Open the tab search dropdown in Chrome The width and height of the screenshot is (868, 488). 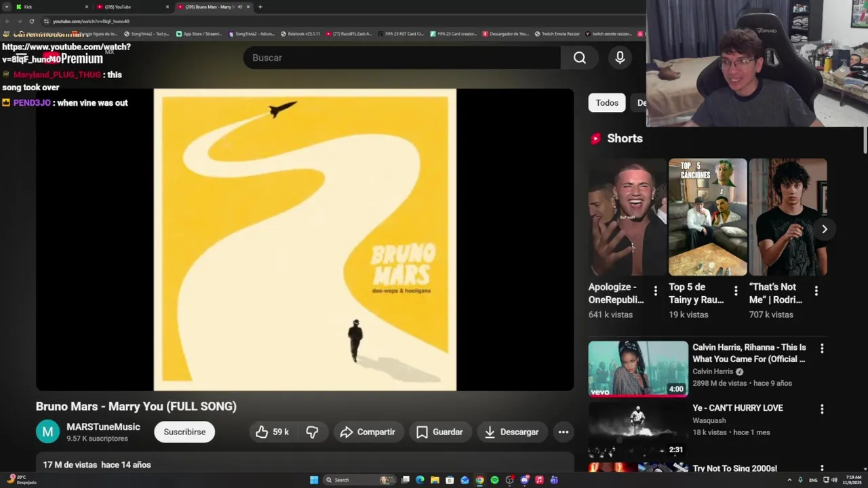pyautogui.click(x=7, y=7)
